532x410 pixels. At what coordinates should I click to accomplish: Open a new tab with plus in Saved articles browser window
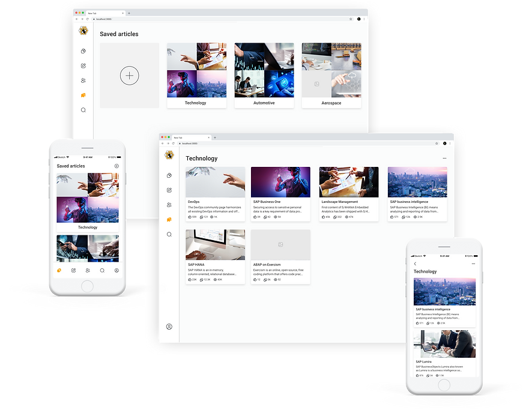point(129,13)
